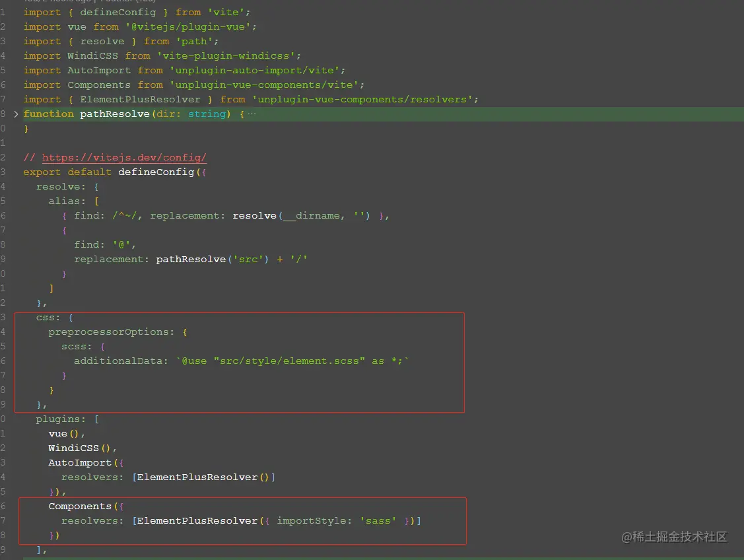The width and height of the screenshot is (744, 560).
Task: Click the importStyle: 'sass' option
Action: [337, 520]
